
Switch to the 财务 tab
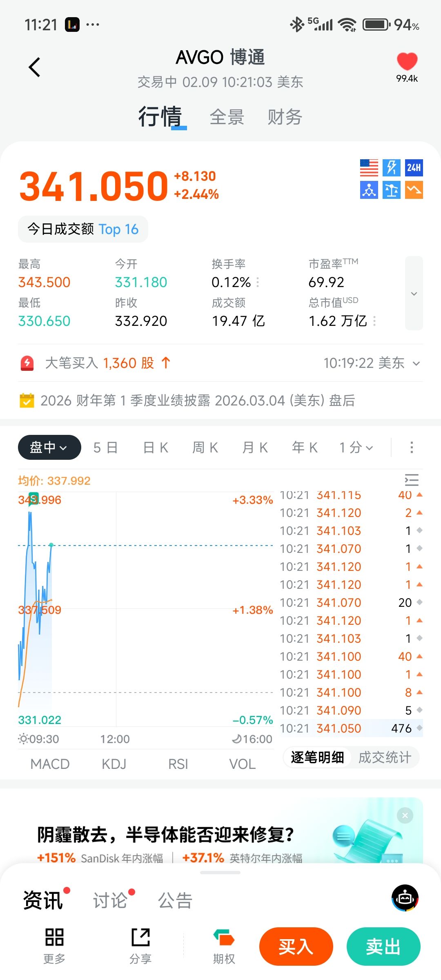click(285, 117)
